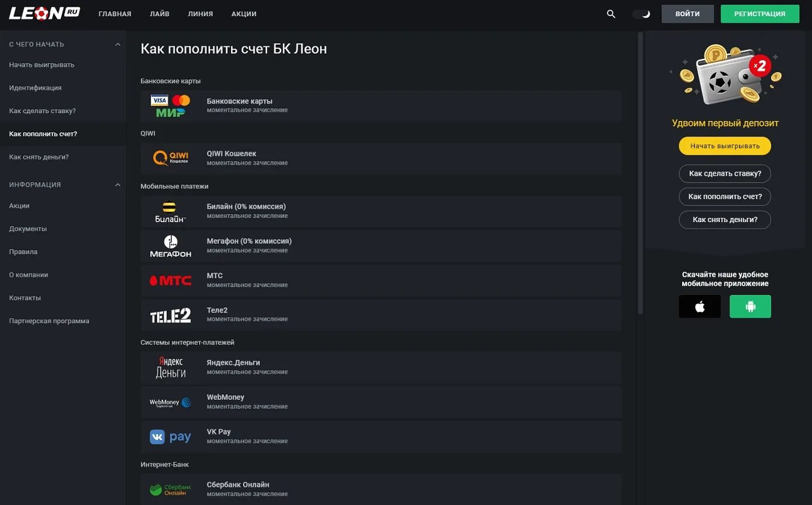Screen dimensions: 812x505
Task: Select QIWI Кошелек payment row title
Action: tap(232, 153)
